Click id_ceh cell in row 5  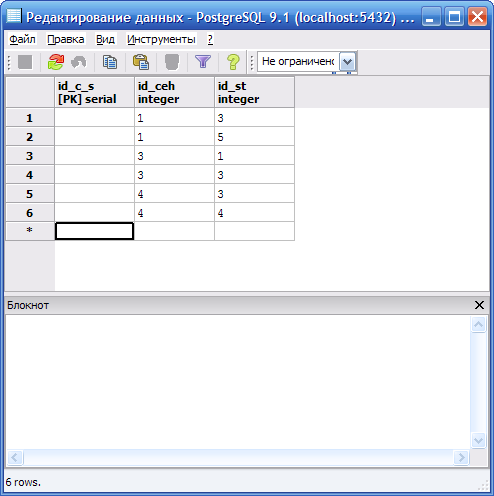174,194
